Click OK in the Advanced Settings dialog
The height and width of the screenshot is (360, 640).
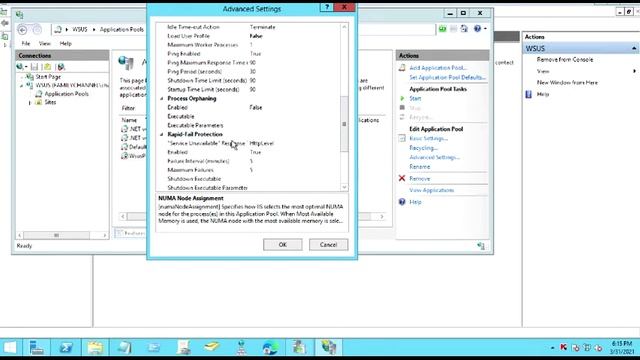[x=282, y=244]
